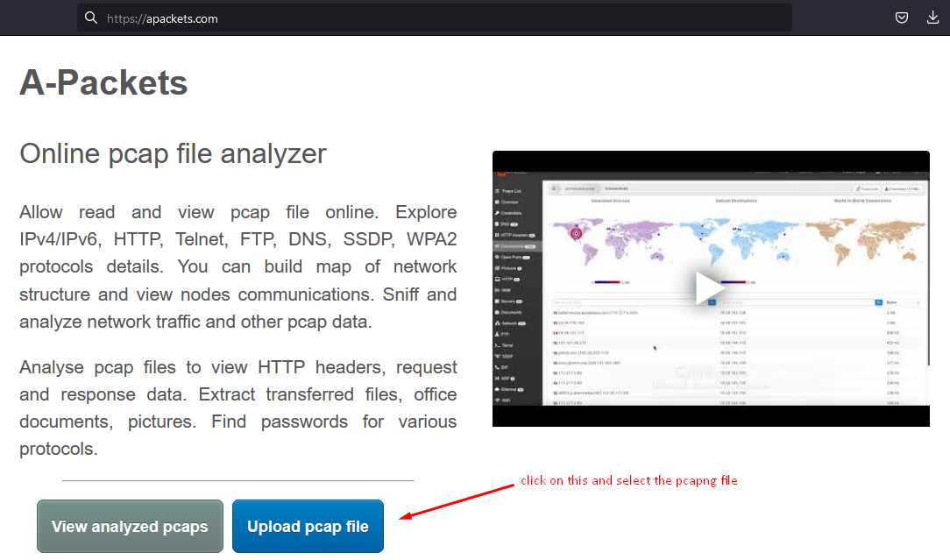Image resolution: width=950 pixels, height=560 pixels.
Task: Save page with the Pocket icon
Action: coord(901,18)
